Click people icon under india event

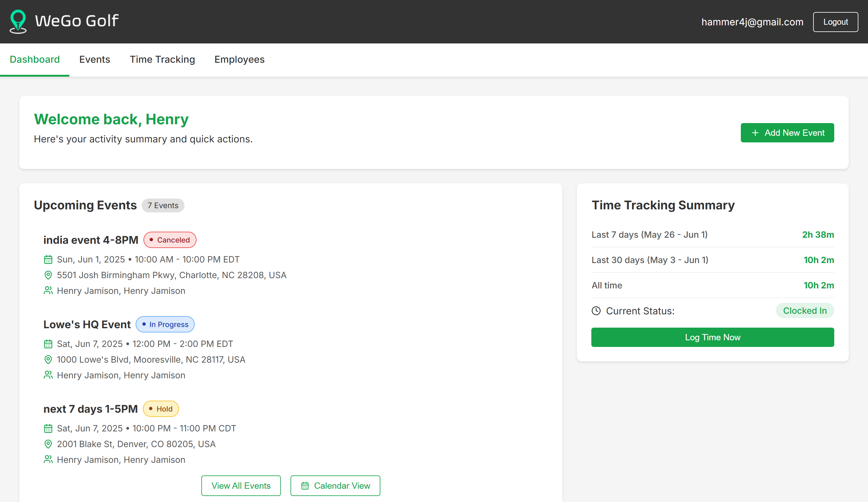[x=48, y=291]
